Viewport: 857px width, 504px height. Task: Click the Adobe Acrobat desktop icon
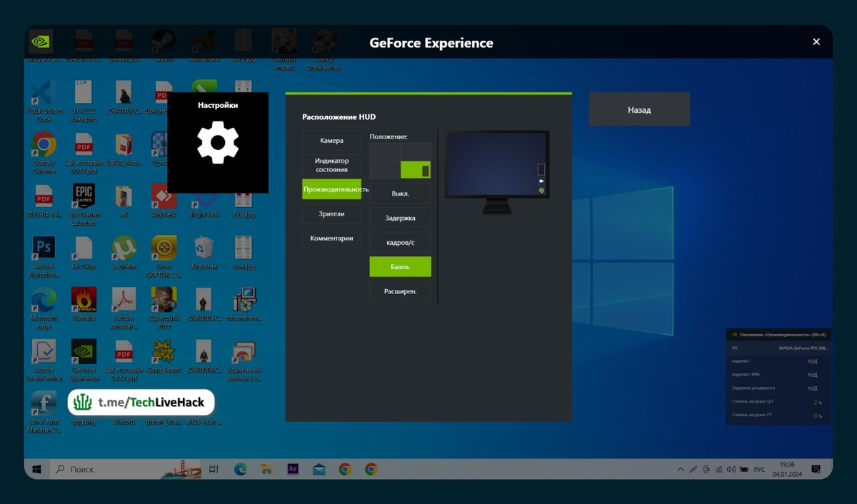[x=124, y=307]
